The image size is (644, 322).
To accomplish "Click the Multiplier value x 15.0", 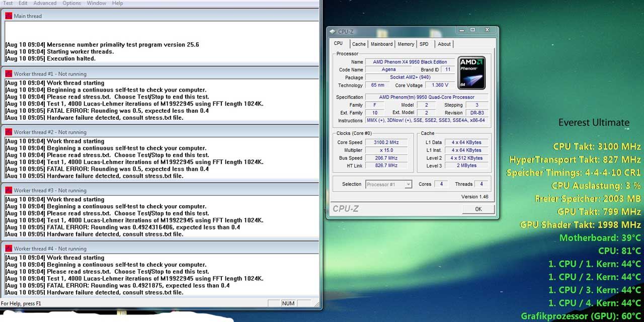I will [387, 150].
